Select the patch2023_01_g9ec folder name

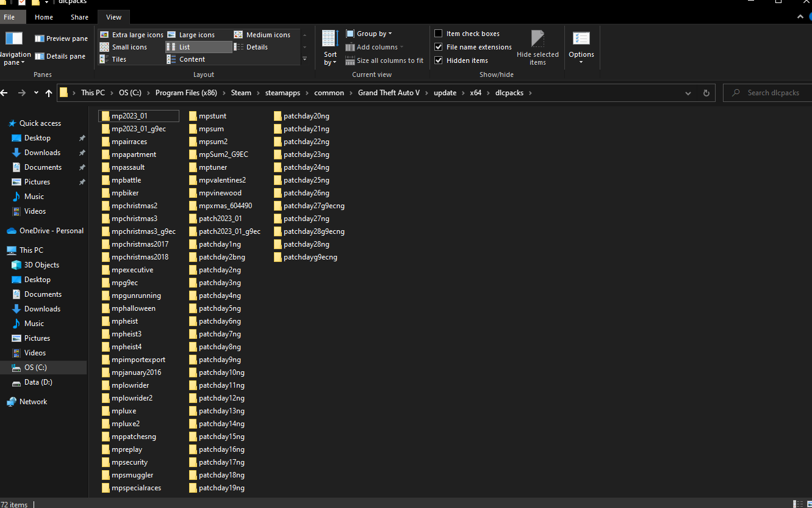(229, 231)
